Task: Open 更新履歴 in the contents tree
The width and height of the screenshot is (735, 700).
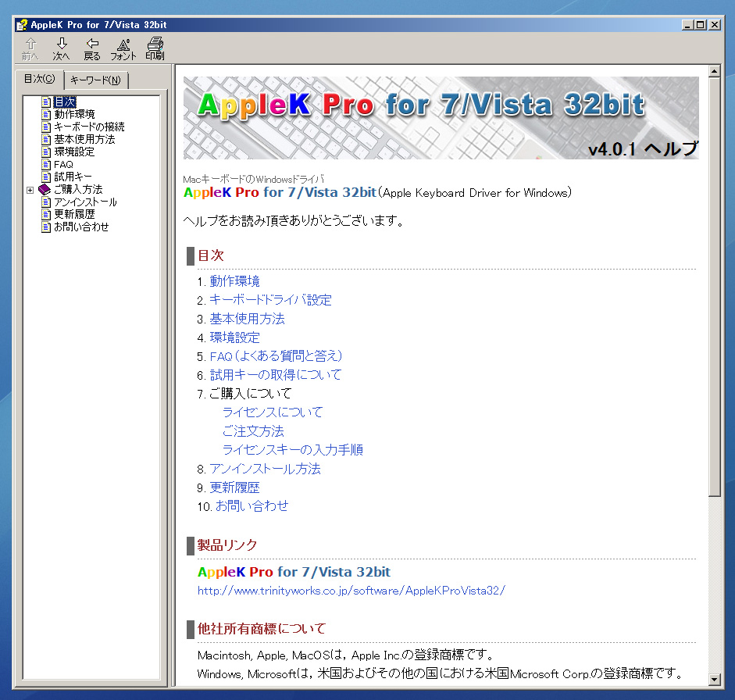Action: pos(74,214)
